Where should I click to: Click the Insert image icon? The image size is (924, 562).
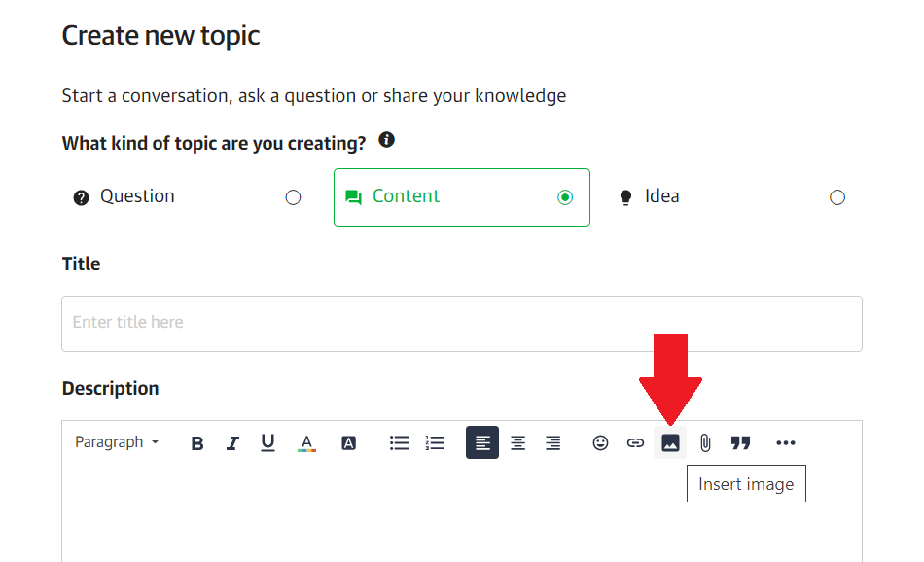click(670, 443)
